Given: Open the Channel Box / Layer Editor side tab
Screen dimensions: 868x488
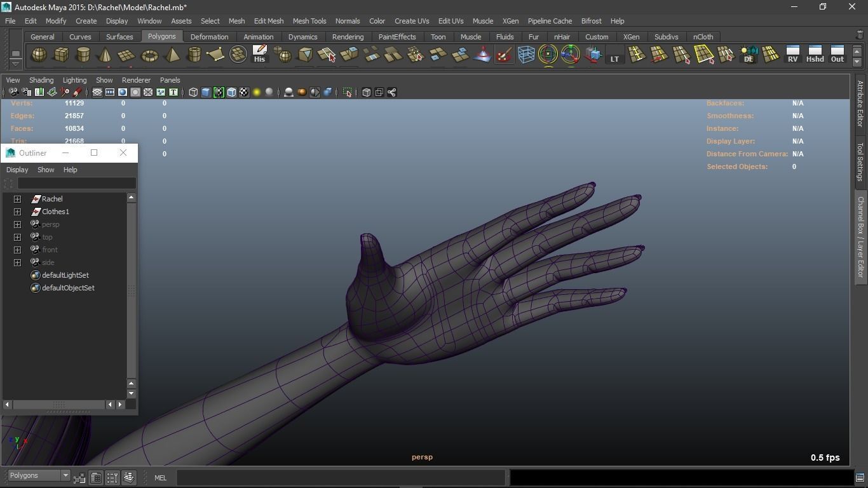Looking at the screenshot, I should tap(860, 236).
